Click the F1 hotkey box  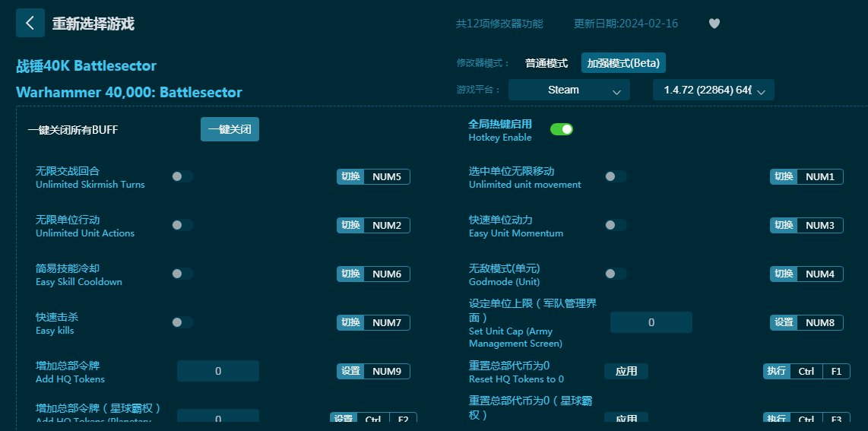(x=836, y=371)
